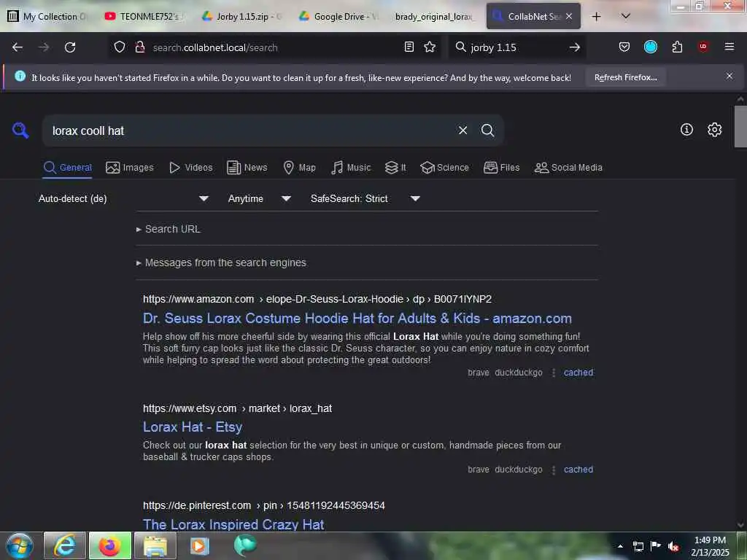Bookmark this page with the star
The height and width of the screenshot is (560, 747).
(x=430, y=47)
